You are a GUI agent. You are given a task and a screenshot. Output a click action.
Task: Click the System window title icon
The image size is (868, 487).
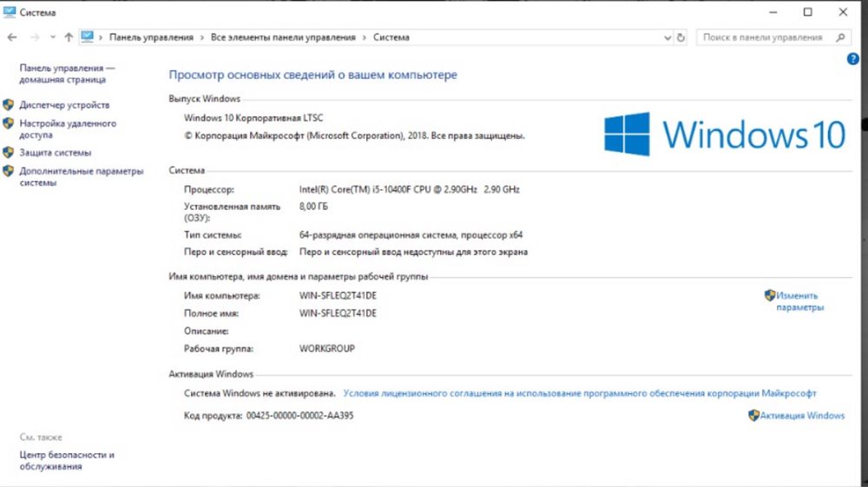(x=10, y=11)
